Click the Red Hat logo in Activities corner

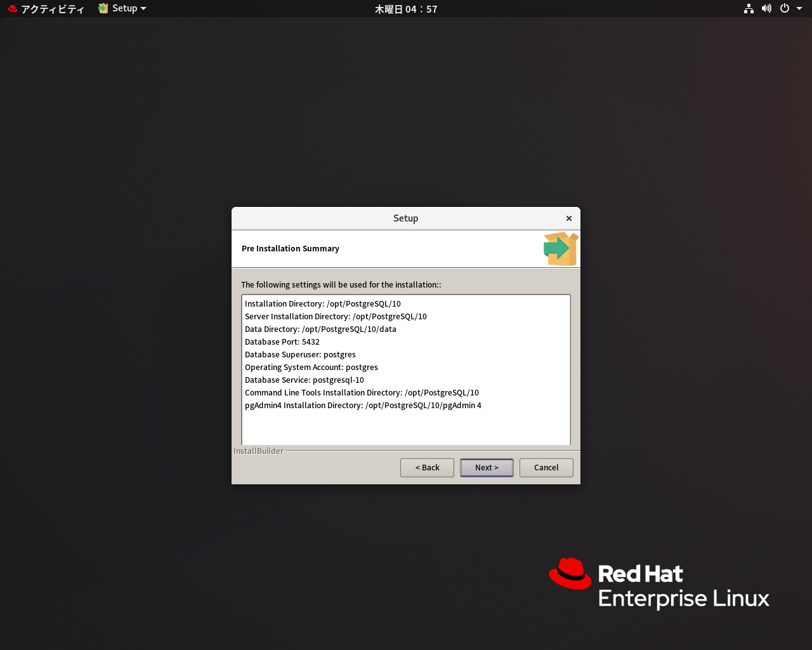[13, 9]
